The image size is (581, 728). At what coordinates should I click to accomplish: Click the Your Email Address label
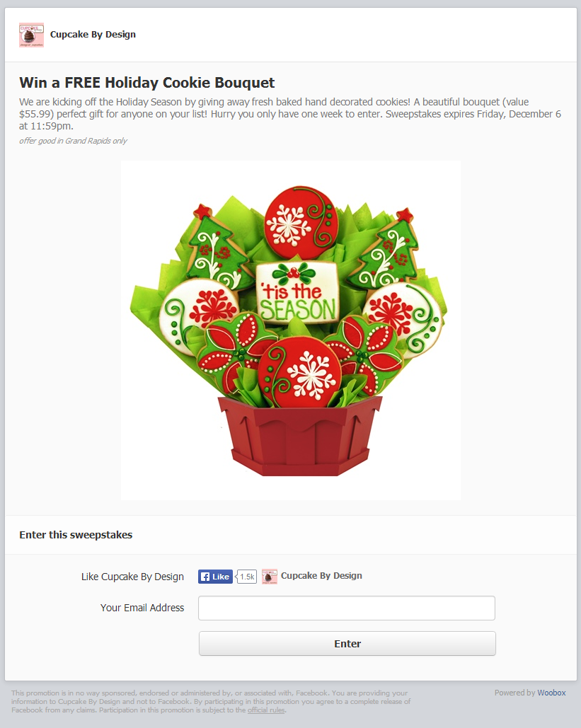142,608
